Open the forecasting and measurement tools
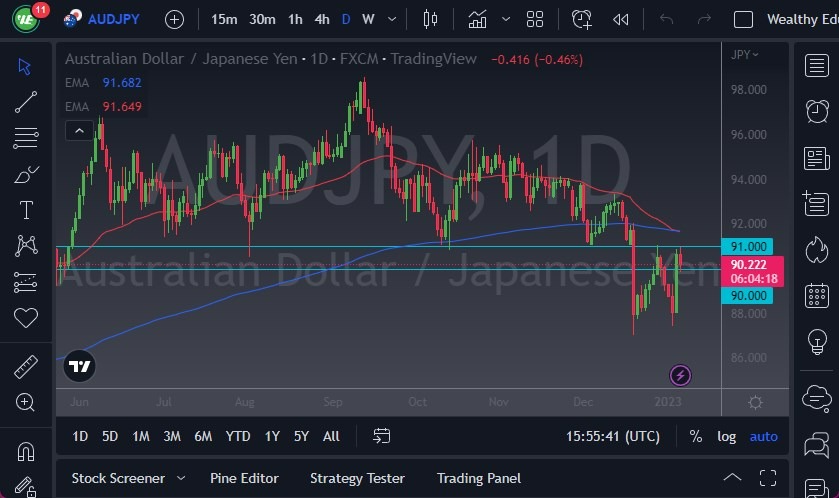 26,282
